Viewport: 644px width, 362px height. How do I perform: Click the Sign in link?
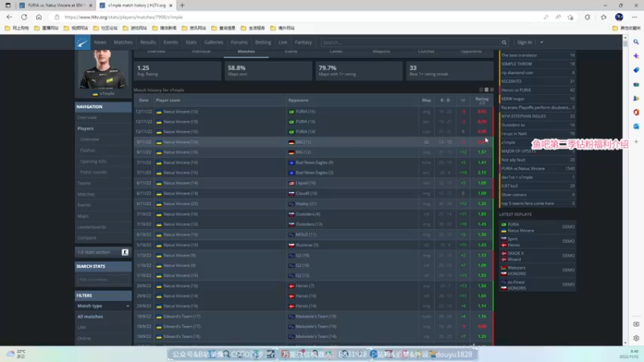(x=525, y=43)
